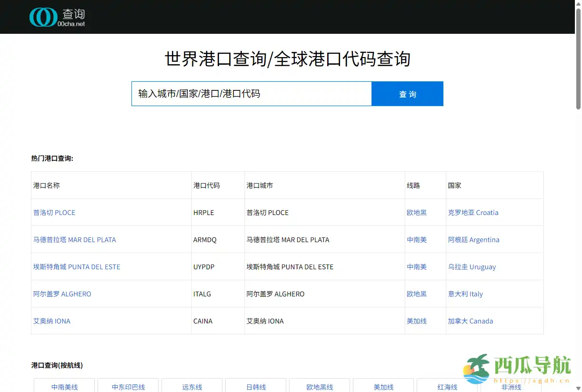Open the 欧地黑 route link for PLOCE
Viewport: 582px width, 392px height.
coord(416,213)
